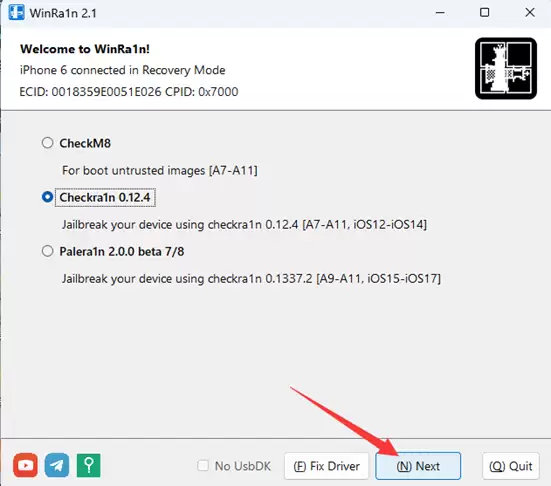Choose the Palera1n 2.0.0 beta 7/8 radio button
The height and width of the screenshot is (486, 551).
pyautogui.click(x=47, y=251)
